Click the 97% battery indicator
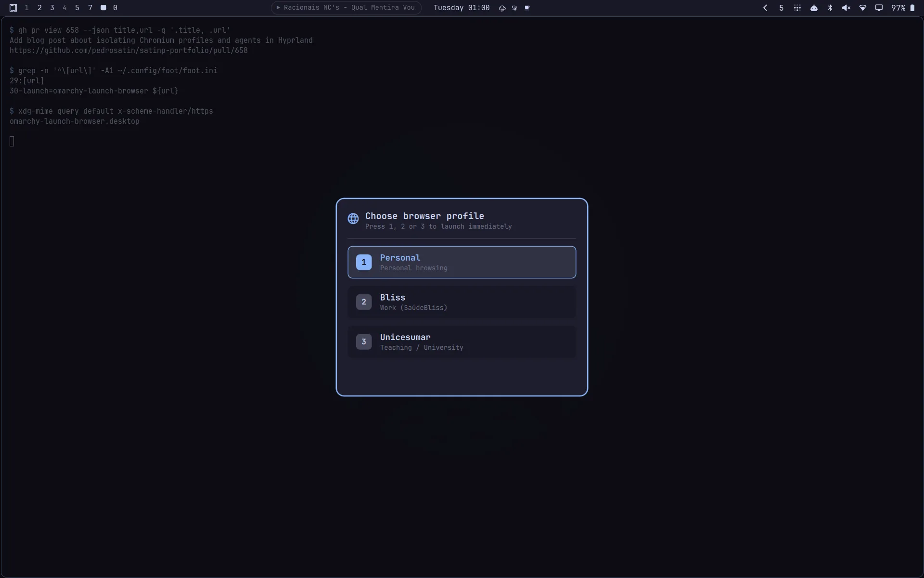Image resolution: width=924 pixels, height=578 pixels. point(903,8)
